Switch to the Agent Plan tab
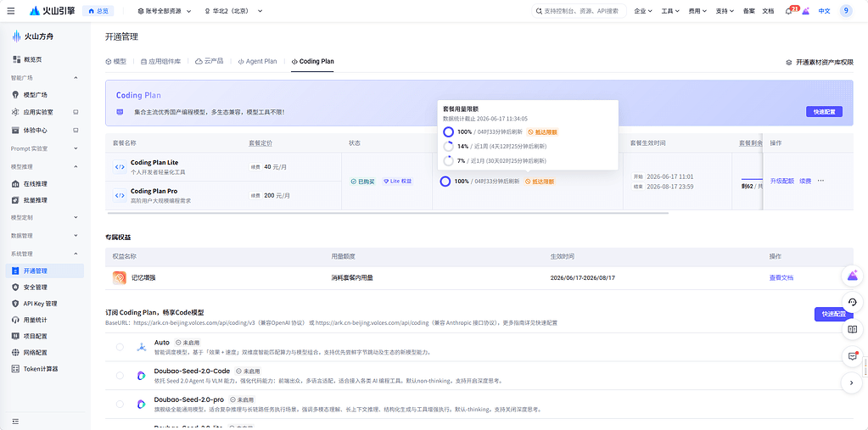 257,61
